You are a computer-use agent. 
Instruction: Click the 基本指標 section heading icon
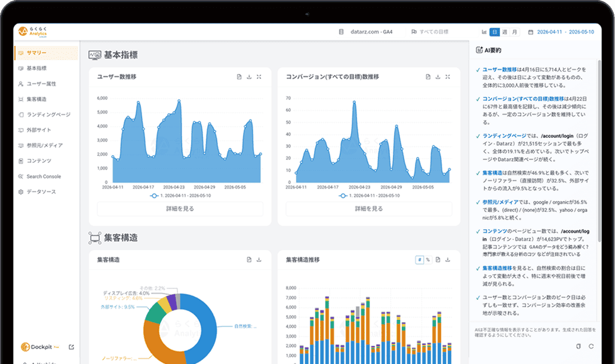[x=94, y=55]
